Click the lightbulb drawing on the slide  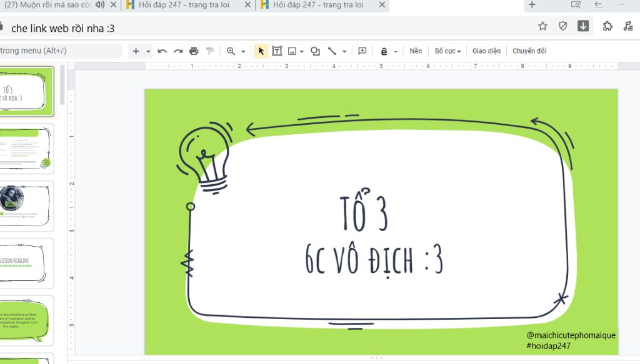click(205, 157)
